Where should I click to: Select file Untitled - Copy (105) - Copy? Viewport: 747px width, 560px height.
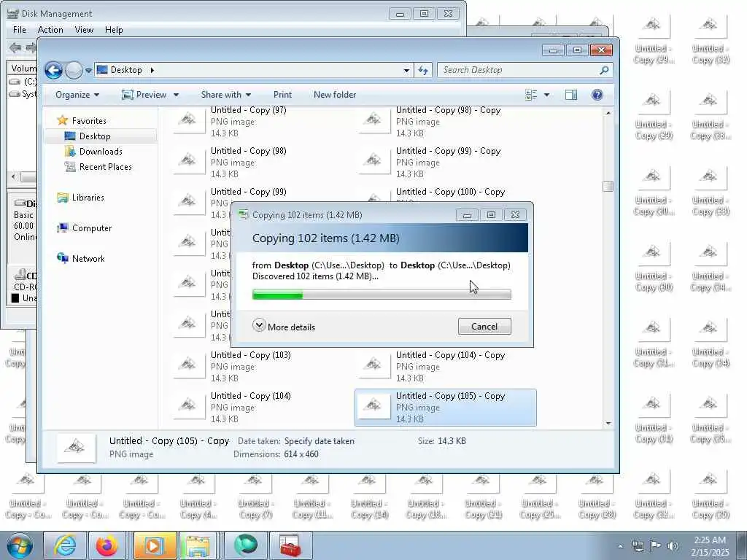click(x=446, y=408)
